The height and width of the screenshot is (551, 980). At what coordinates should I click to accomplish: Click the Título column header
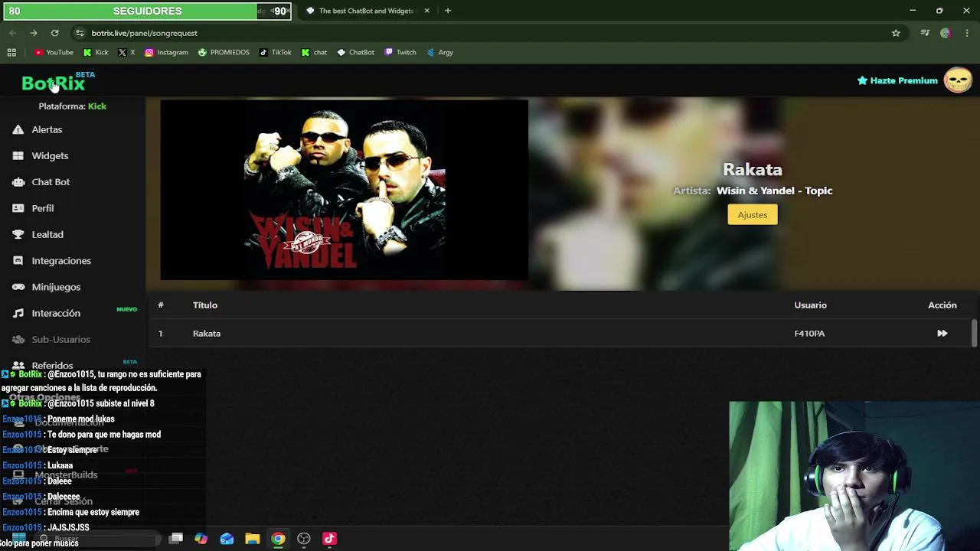(205, 305)
